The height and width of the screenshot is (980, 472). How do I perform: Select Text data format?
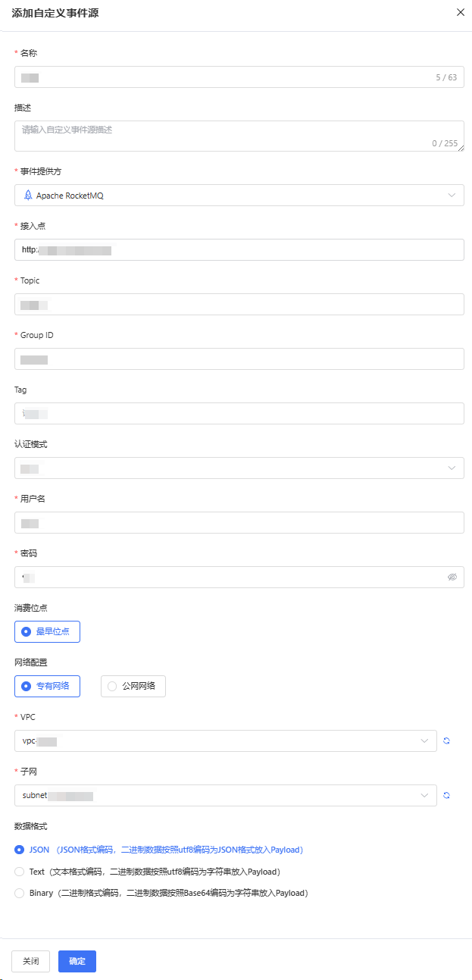pyautogui.click(x=20, y=872)
